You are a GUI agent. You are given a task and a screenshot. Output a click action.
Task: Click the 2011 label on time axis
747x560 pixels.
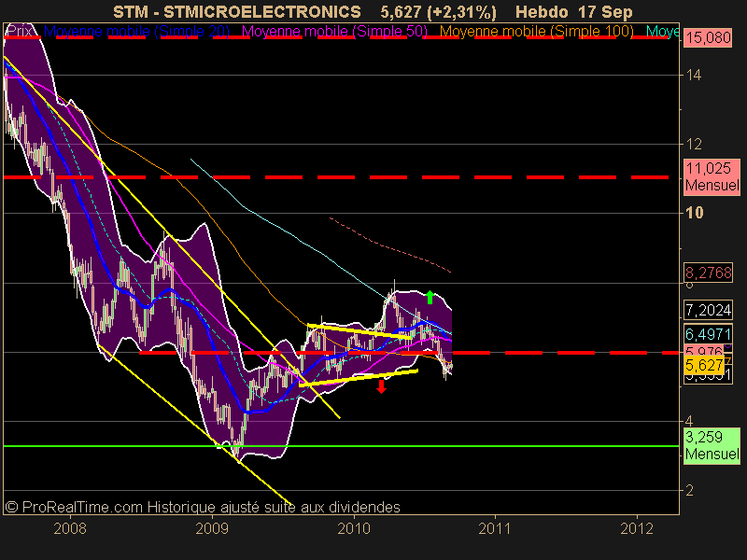click(x=495, y=528)
